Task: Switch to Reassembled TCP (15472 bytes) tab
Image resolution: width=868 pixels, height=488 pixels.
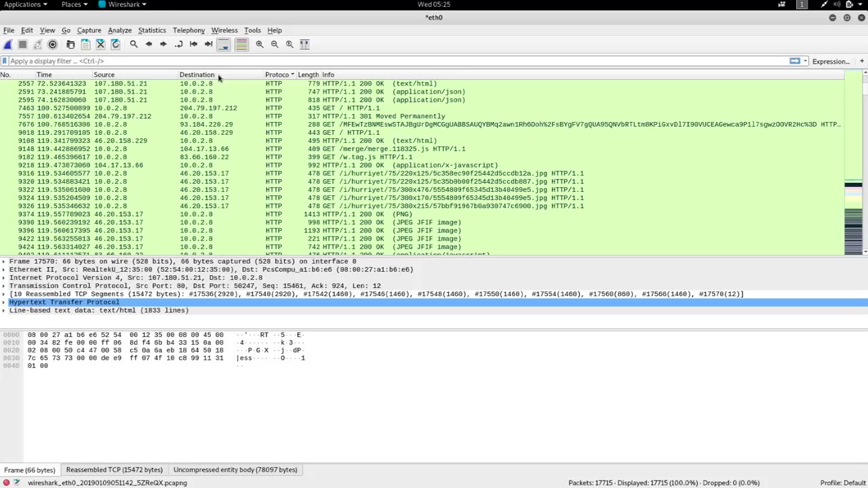Action: (x=114, y=470)
